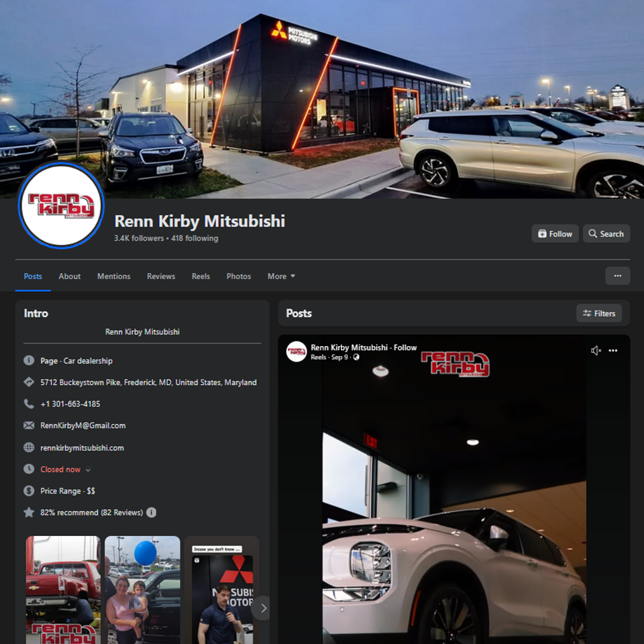Image resolution: width=644 pixels, height=644 pixels.
Task: Click the recommendation info icon
Action: [x=151, y=513]
